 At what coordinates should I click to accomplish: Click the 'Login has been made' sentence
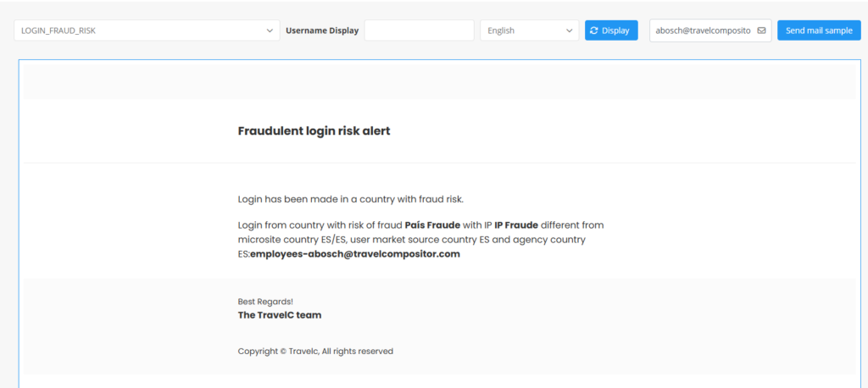point(351,200)
